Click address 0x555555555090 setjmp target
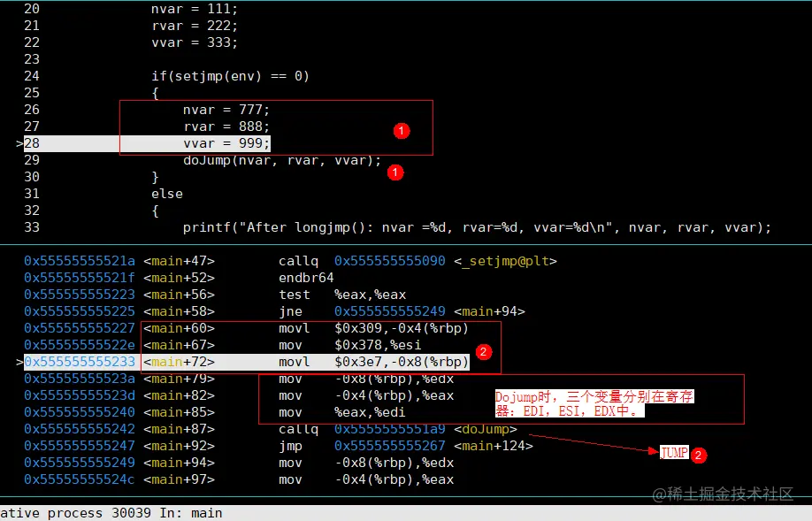The height and width of the screenshot is (521, 812). (x=389, y=261)
